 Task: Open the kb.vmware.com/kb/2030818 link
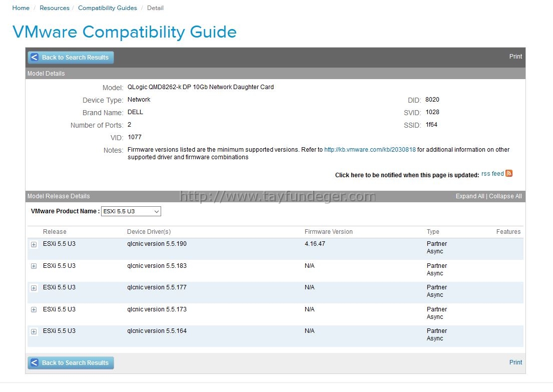pyautogui.click(x=370, y=150)
